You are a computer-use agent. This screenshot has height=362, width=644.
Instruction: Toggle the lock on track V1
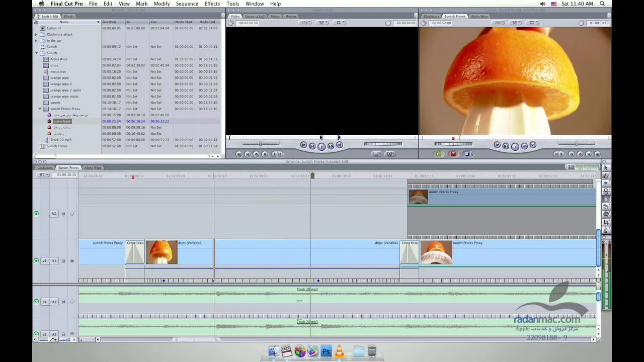pyautogui.click(x=63, y=260)
